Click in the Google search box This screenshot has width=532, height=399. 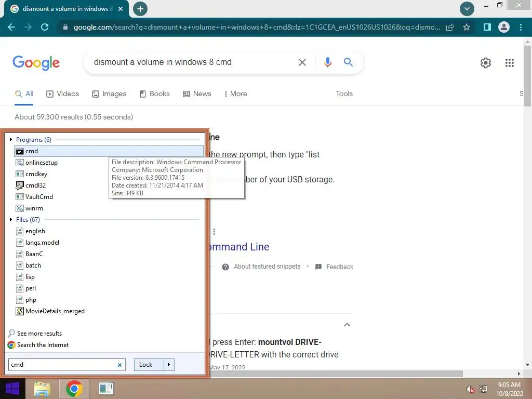click(193, 62)
